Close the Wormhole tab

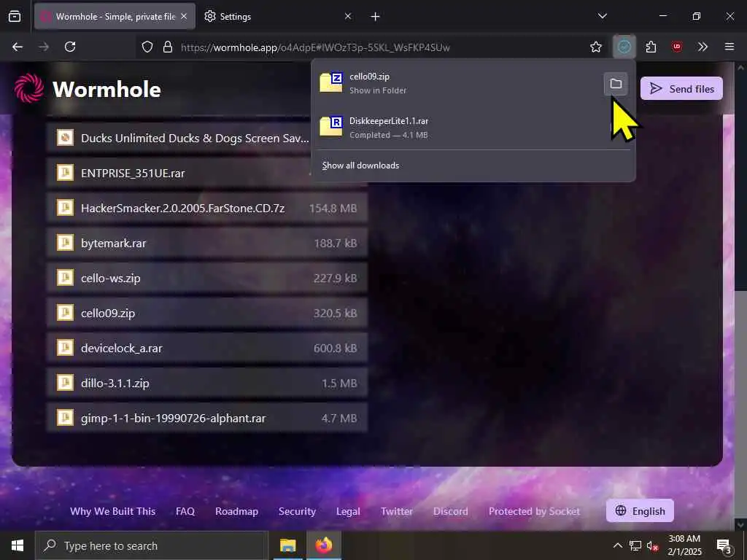click(x=184, y=16)
